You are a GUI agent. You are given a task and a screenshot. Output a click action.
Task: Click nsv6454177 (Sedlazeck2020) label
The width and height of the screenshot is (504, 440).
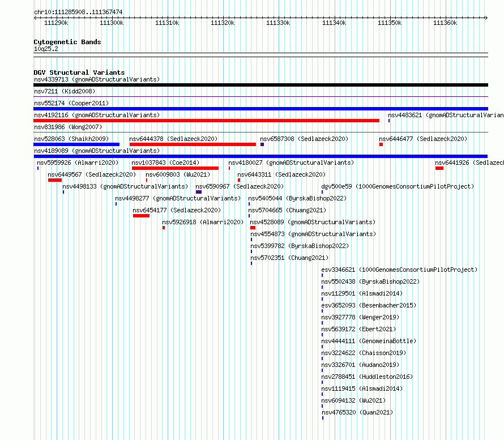(177, 210)
